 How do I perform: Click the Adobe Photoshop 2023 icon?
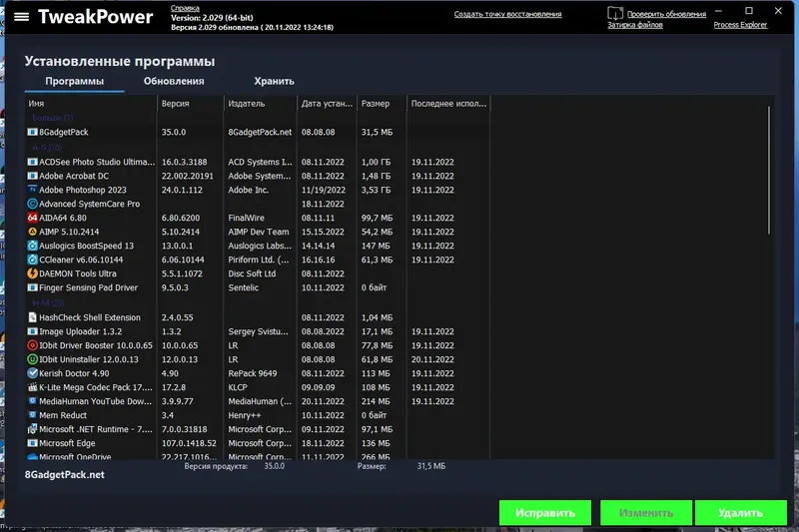click(33, 190)
